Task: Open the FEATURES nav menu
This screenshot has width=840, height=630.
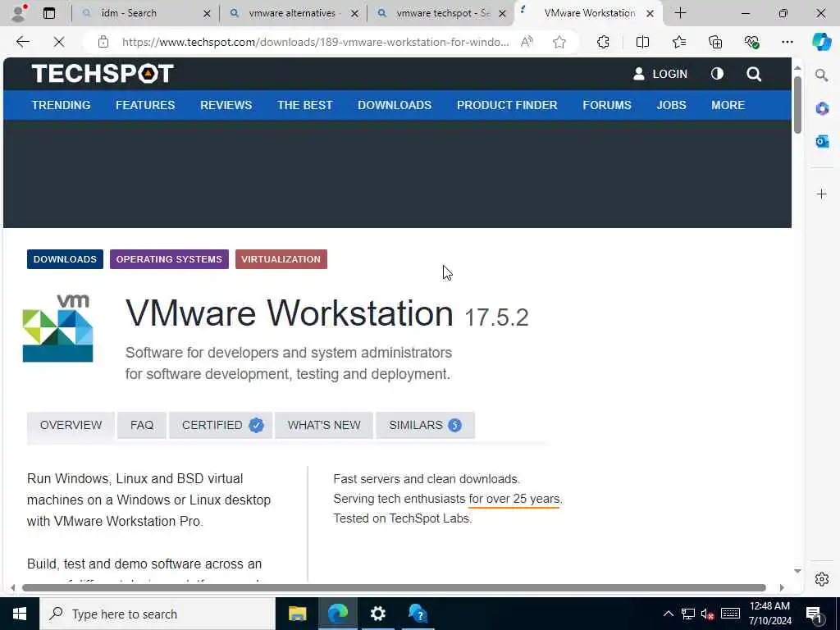Action: [x=145, y=105]
